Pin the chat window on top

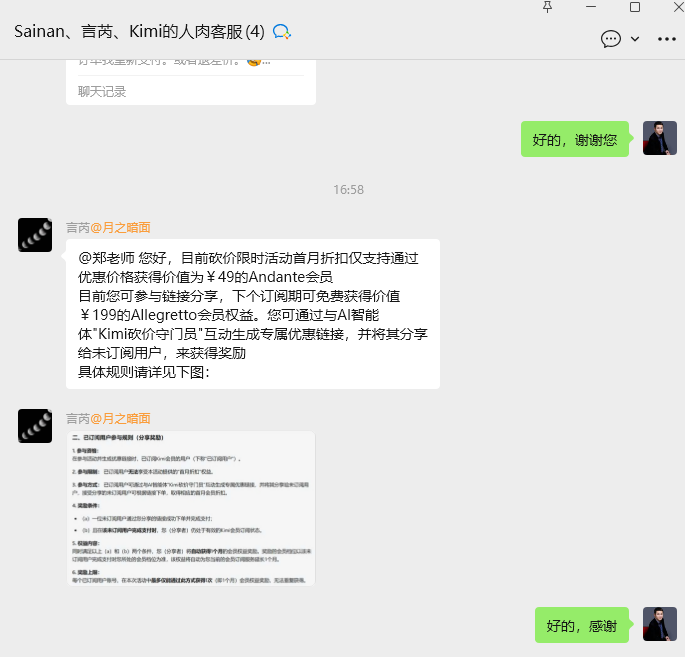[547, 7]
